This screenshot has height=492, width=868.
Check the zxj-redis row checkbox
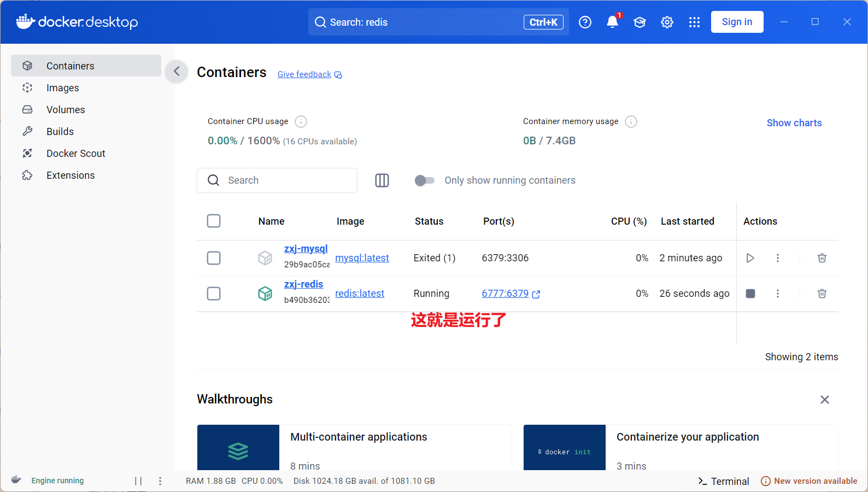214,294
